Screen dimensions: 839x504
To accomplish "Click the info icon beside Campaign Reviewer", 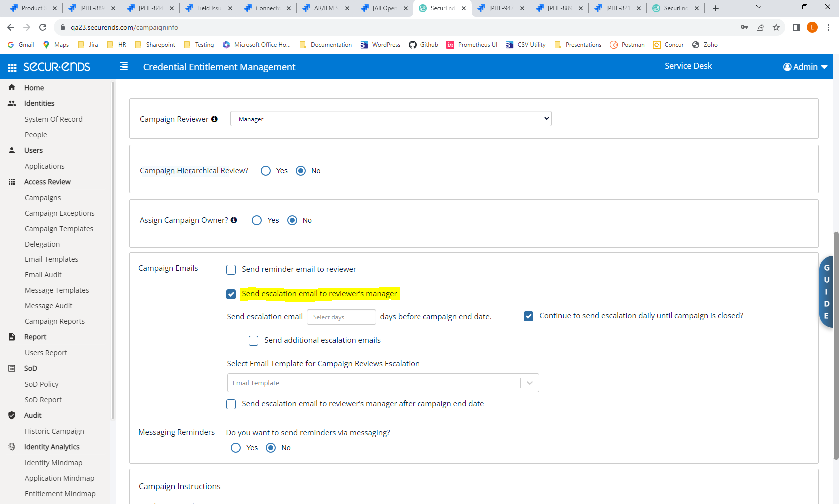I will click(x=214, y=119).
